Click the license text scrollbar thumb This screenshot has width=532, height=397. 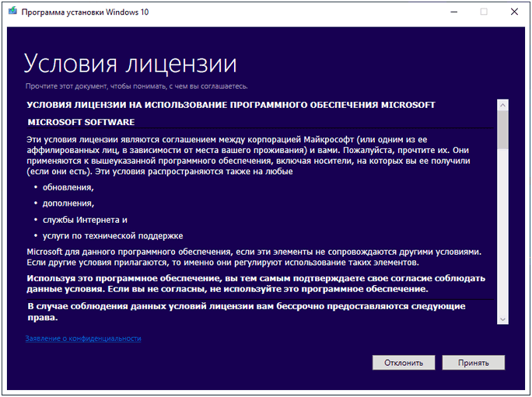(x=502, y=130)
